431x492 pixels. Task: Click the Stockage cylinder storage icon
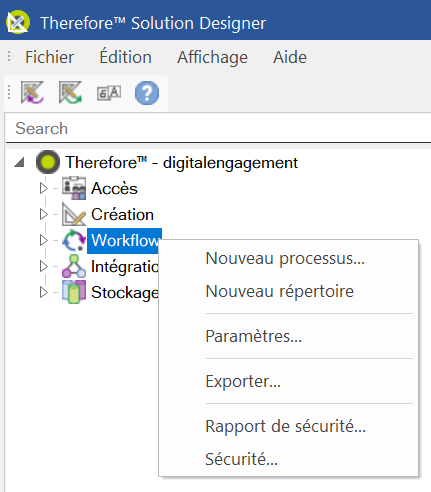click(x=74, y=292)
